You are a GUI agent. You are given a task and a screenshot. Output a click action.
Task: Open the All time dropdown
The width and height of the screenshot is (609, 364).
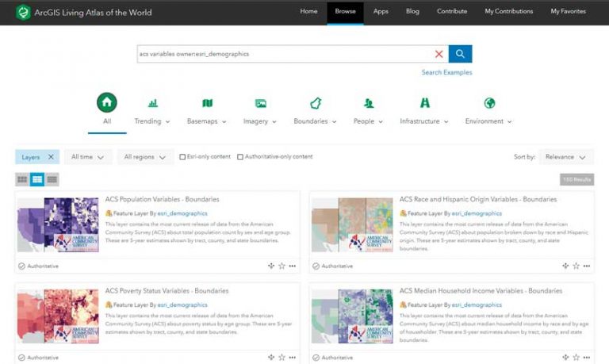[88, 157]
